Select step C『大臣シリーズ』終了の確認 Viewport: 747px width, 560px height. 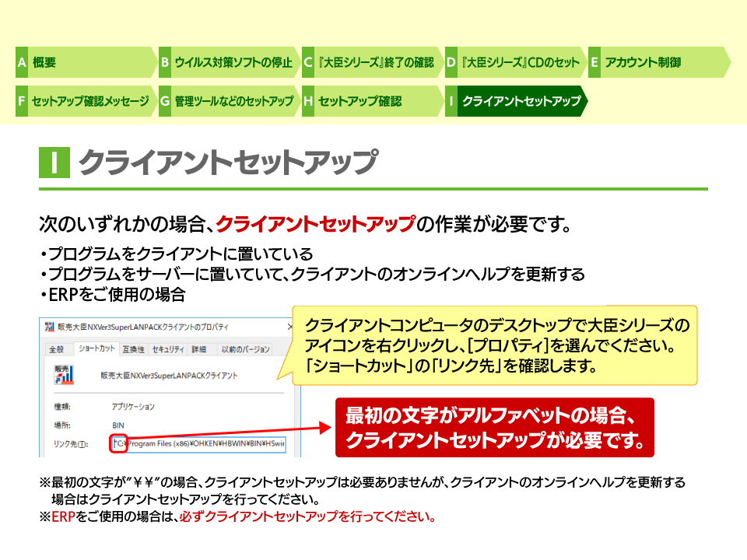tap(373, 62)
